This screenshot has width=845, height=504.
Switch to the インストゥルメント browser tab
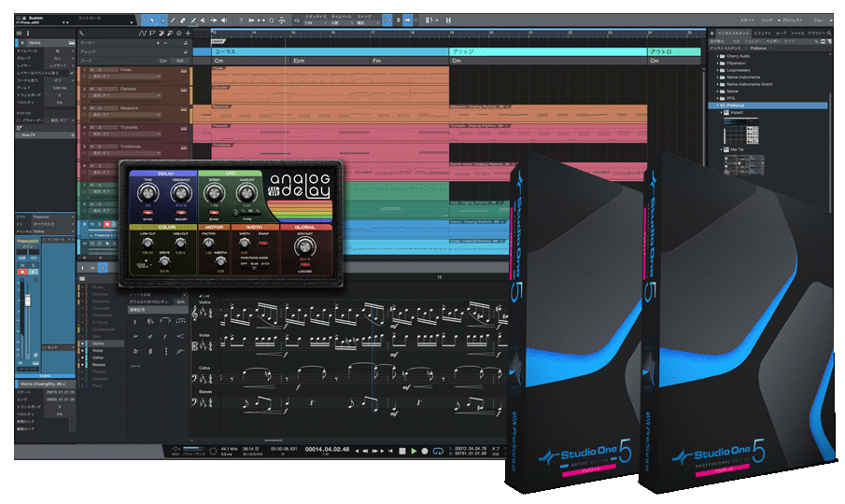[733, 34]
